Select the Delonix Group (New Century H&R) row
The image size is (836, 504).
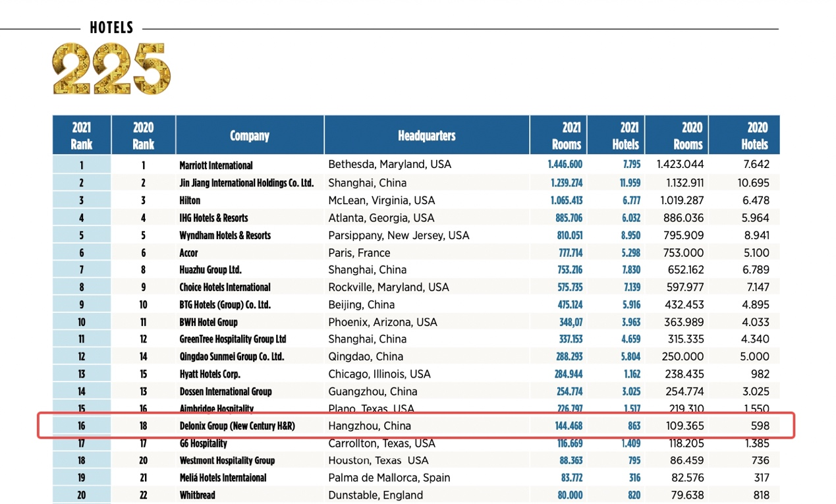tap(415, 426)
